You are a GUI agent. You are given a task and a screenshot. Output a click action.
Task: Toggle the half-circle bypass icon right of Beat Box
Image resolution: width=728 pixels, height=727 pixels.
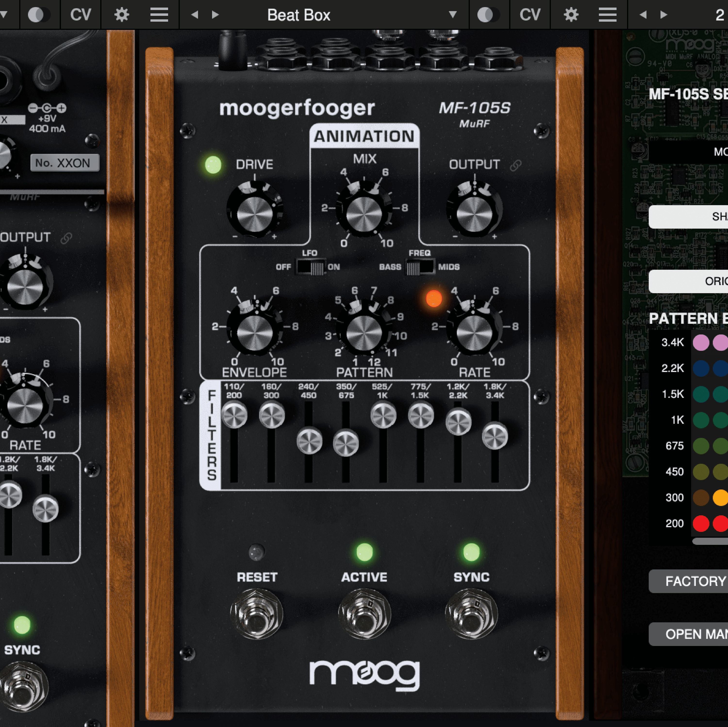pos(488,15)
